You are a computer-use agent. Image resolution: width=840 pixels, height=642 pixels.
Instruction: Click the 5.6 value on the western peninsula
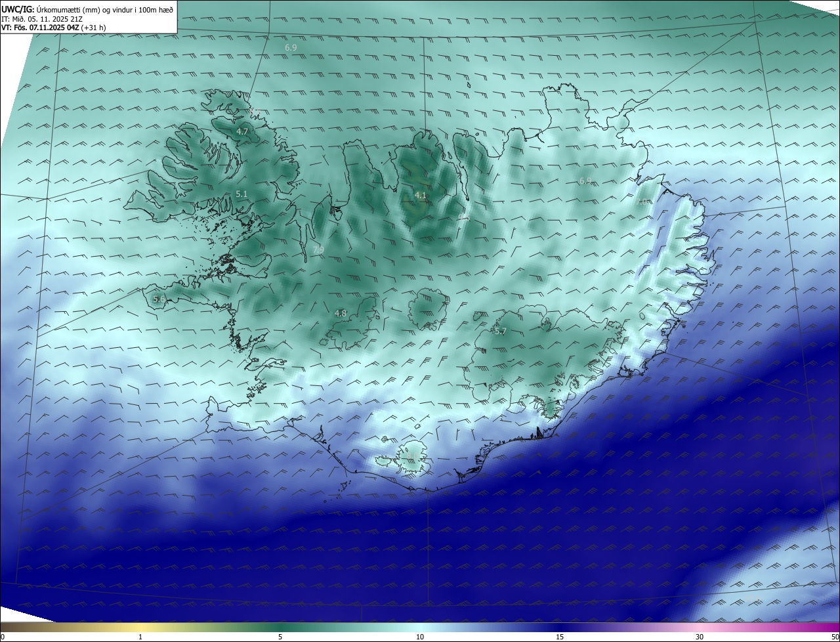pos(159,299)
